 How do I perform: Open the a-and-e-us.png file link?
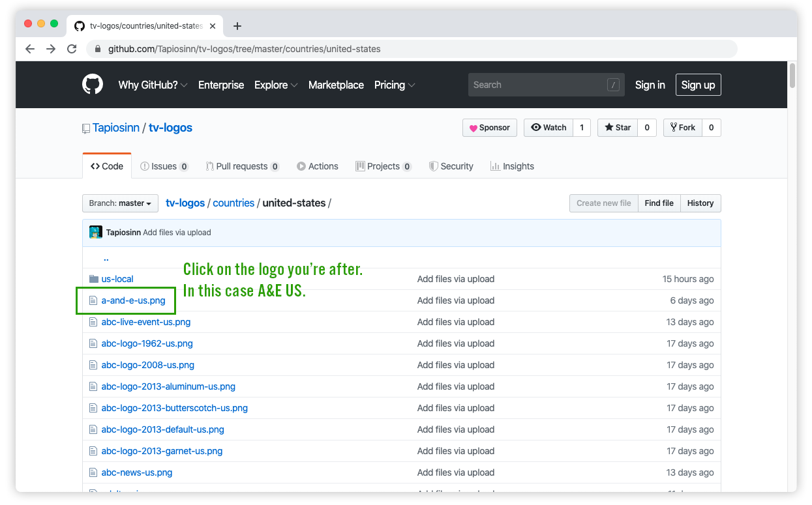pos(133,300)
